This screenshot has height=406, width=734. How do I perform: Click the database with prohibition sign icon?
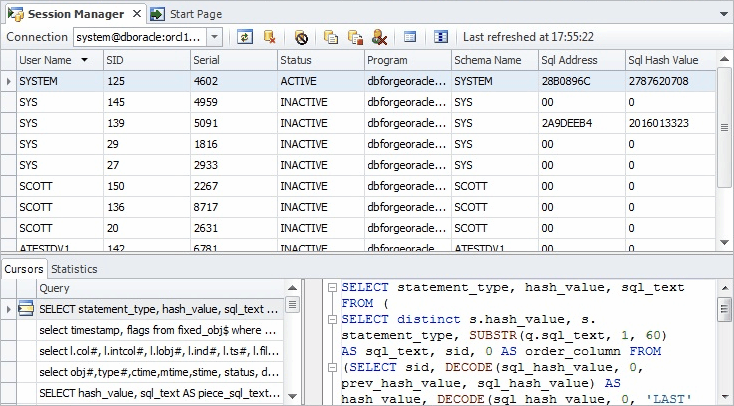(301, 37)
